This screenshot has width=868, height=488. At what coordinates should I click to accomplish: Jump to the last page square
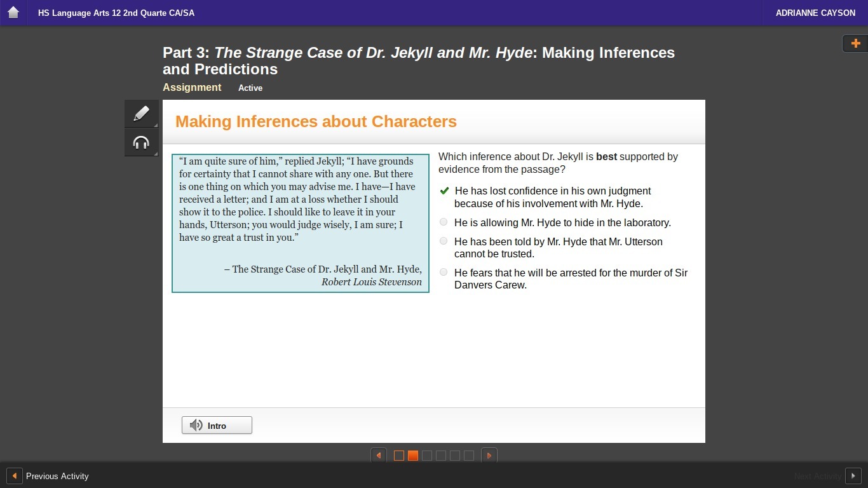(x=469, y=456)
